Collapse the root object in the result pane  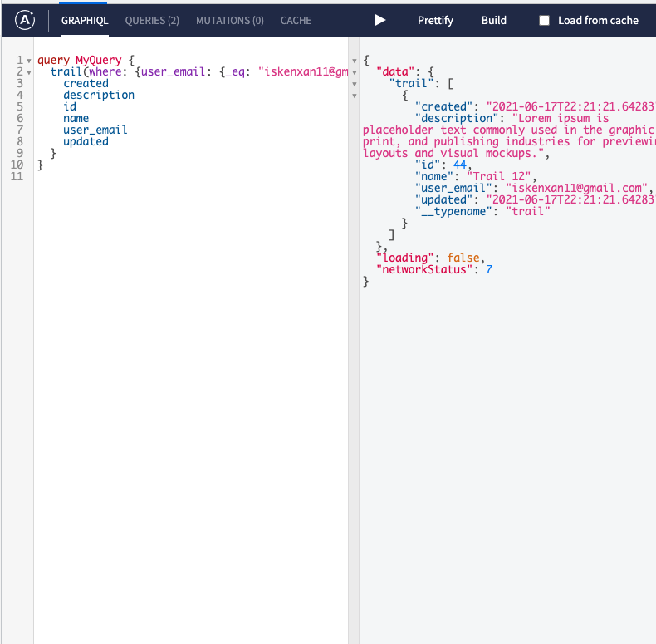pyautogui.click(x=355, y=61)
